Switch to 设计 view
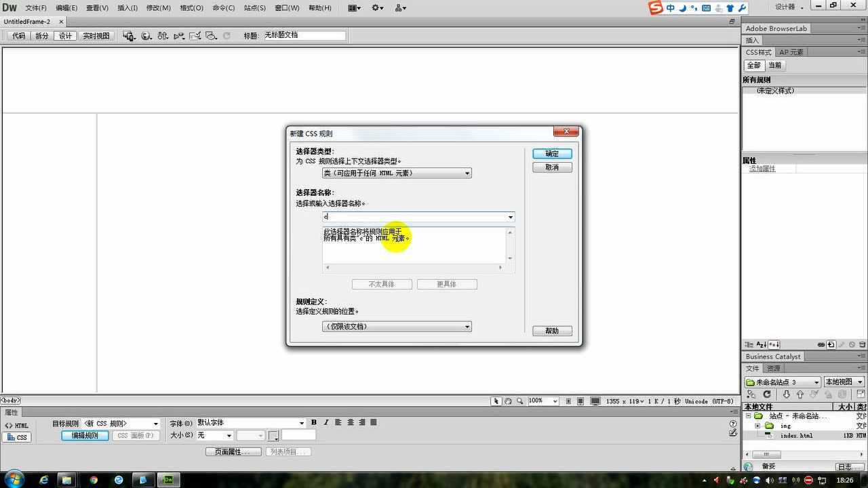This screenshot has height=488, width=868. click(65, 36)
